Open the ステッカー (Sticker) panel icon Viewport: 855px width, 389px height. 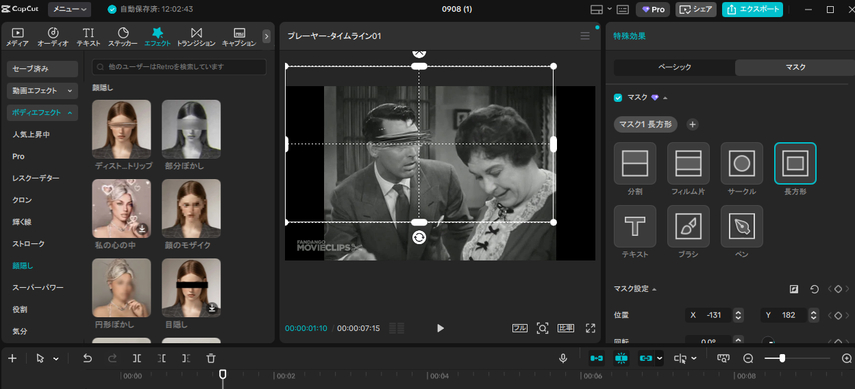tap(123, 37)
